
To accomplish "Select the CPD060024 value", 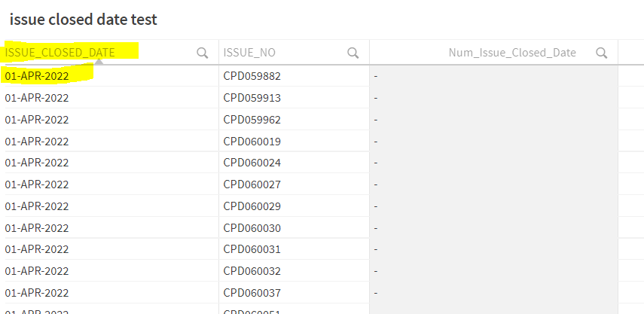I will pyautogui.click(x=252, y=162).
